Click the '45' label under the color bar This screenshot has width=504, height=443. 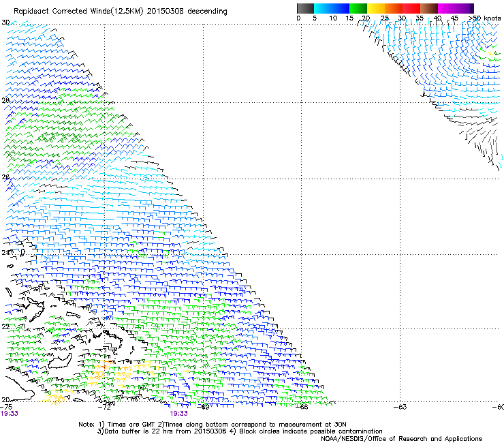(x=454, y=18)
